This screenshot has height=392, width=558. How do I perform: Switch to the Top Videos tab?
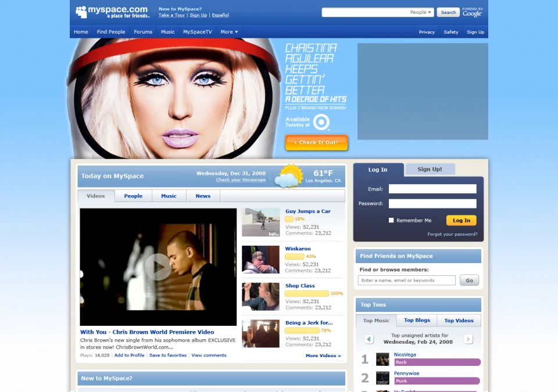459,321
